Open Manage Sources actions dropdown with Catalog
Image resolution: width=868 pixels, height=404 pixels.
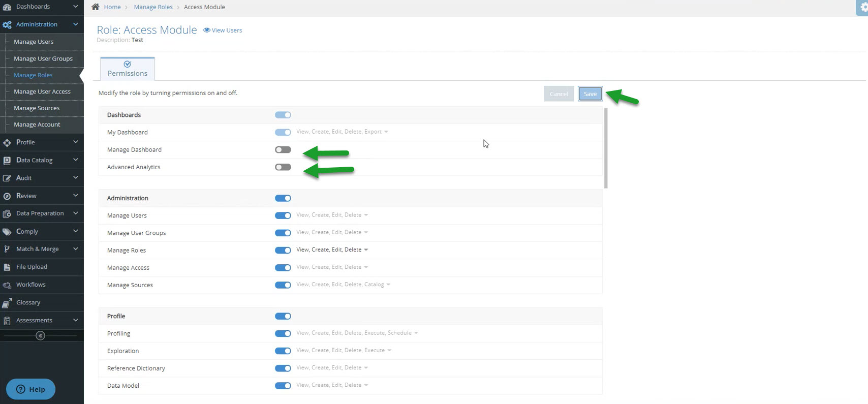(x=343, y=285)
